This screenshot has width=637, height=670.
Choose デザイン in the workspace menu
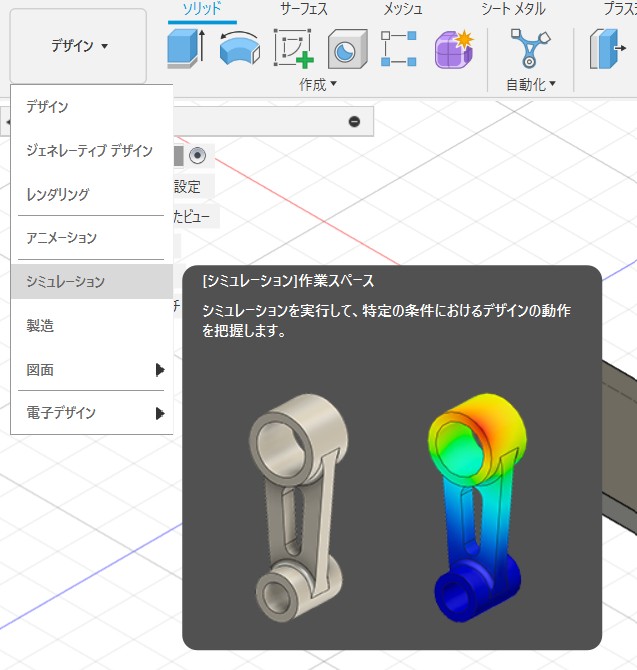click(x=92, y=106)
